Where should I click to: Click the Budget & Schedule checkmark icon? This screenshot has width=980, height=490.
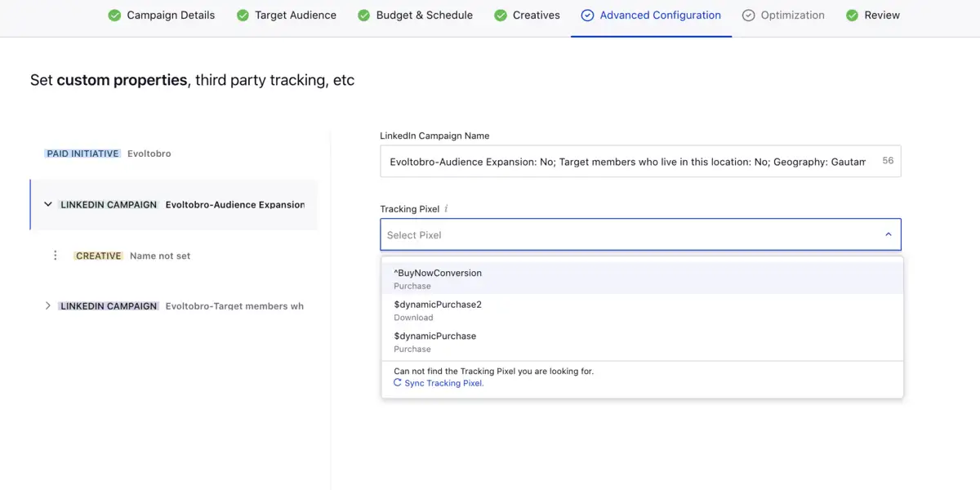pos(364,16)
